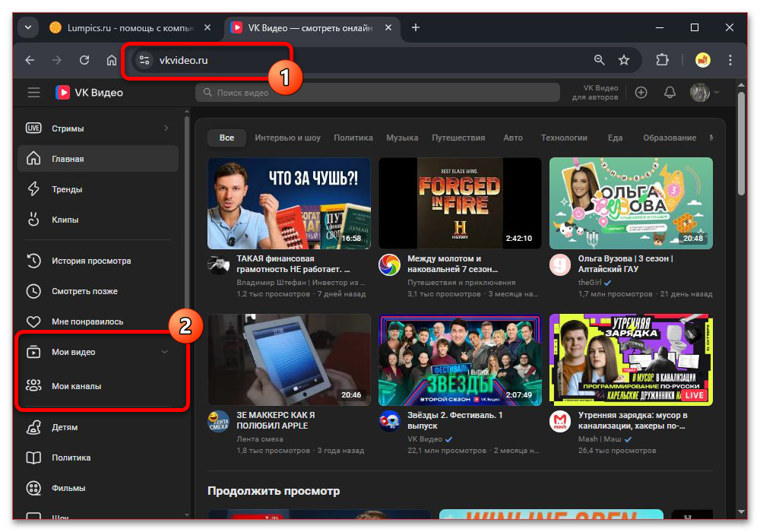Image resolution: width=760 pixels, height=532 pixels.
Task: Open the theGirl channel link
Action: pos(590,283)
